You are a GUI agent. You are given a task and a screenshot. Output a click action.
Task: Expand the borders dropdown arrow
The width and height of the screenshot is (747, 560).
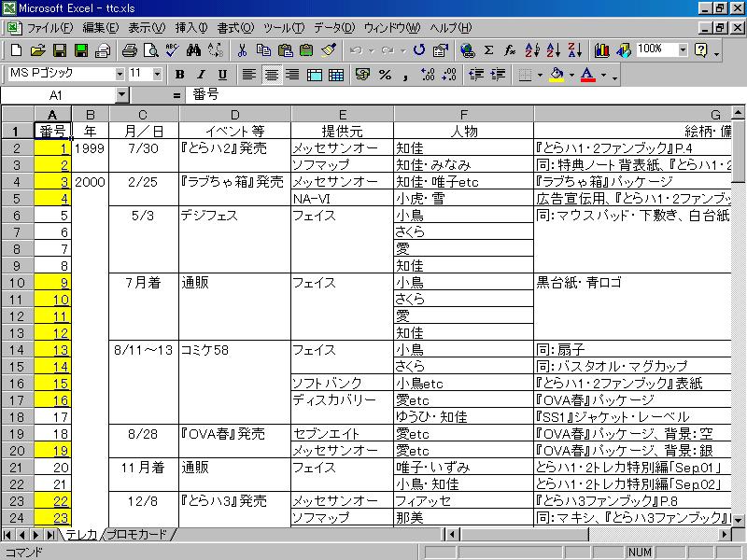540,75
